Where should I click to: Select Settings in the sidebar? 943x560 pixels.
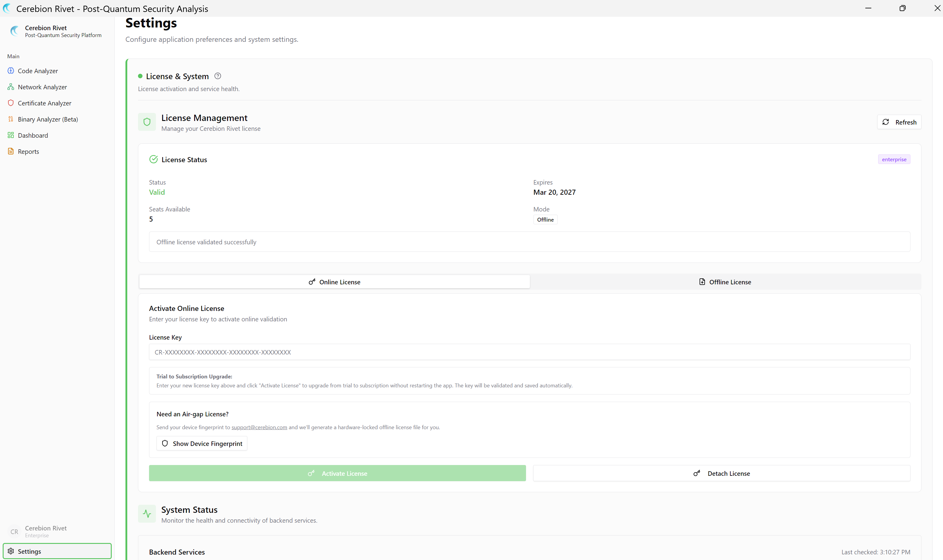click(x=57, y=551)
